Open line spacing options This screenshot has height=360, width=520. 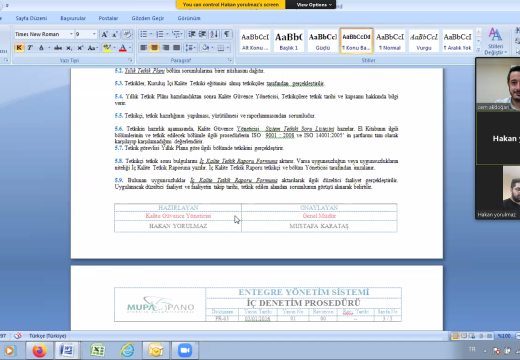190,48
